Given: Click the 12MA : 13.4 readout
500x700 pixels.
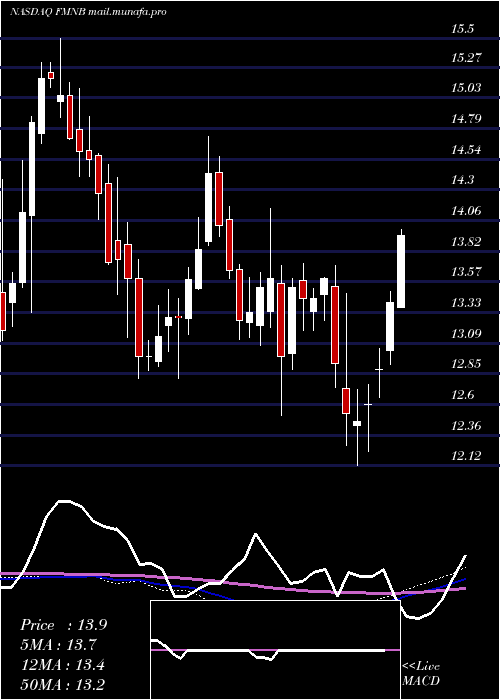Looking at the screenshot, I should coord(62,665).
